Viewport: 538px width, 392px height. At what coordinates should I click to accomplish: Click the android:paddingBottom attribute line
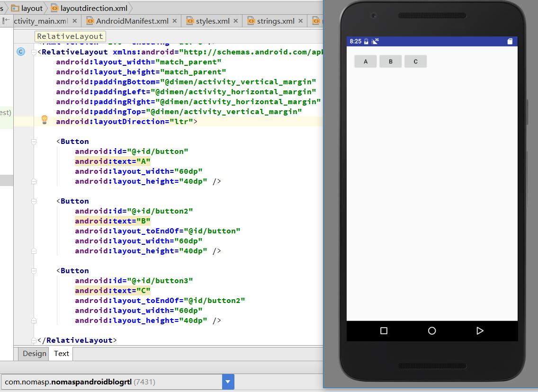tap(186, 82)
